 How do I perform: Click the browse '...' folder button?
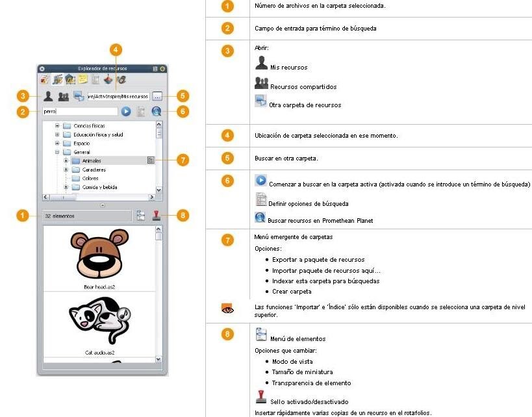157,96
